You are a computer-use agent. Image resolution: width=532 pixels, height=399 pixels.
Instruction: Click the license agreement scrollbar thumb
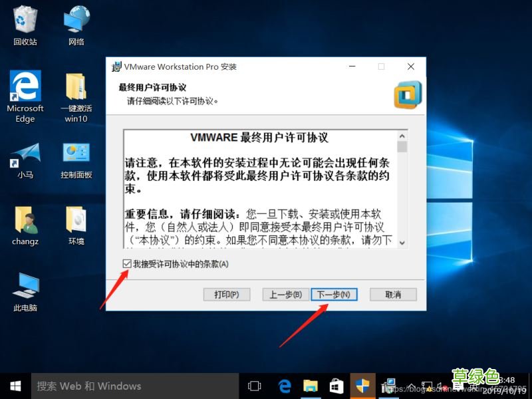pos(402,147)
